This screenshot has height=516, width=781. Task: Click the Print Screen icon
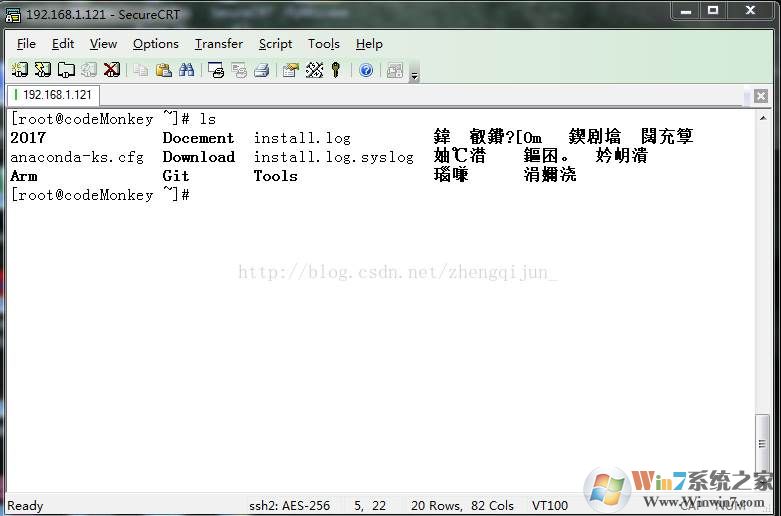click(x=216, y=70)
